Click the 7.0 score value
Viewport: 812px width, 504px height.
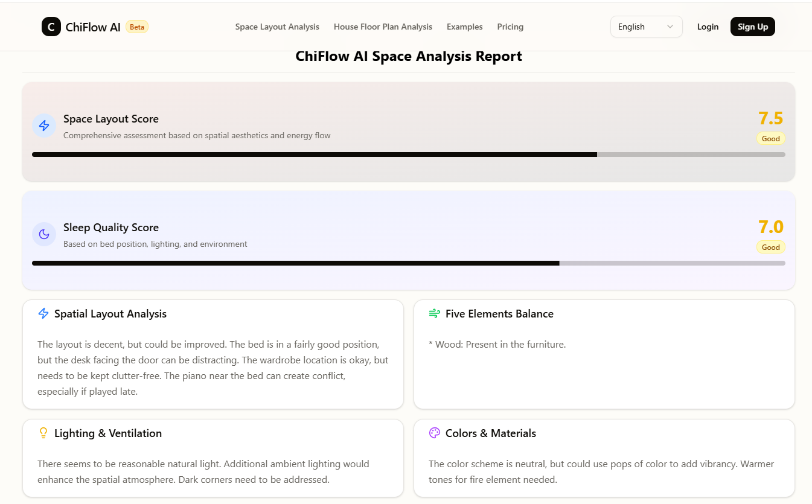(x=770, y=227)
